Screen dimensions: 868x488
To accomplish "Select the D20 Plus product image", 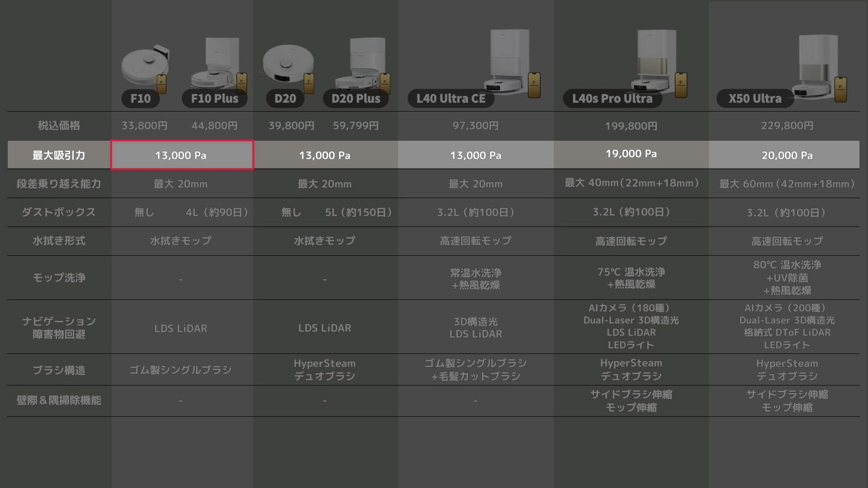I will click(x=362, y=63).
